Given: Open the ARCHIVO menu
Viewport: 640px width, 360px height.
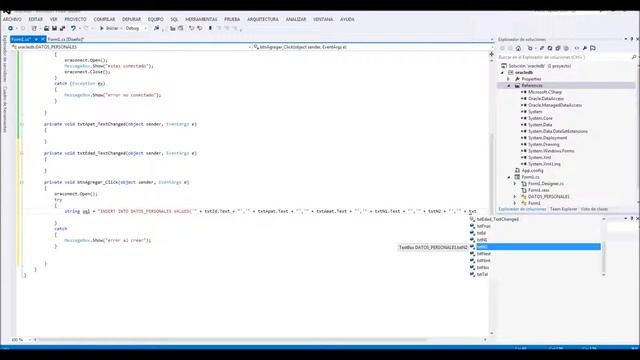Looking at the screenshot, I should pos(12,19).
